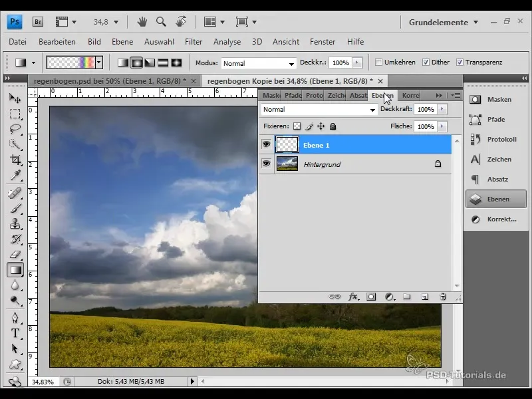Image resolution: width=532 pixels, height=399 pixels.
Task: Open the gradient picker dropdown arrow
Action: click(99, 63)
